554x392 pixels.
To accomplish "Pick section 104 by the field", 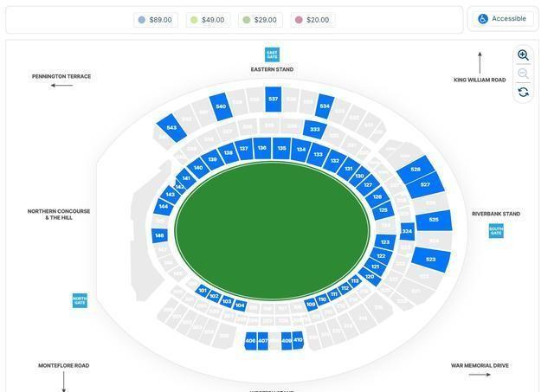I will [240, 305].
